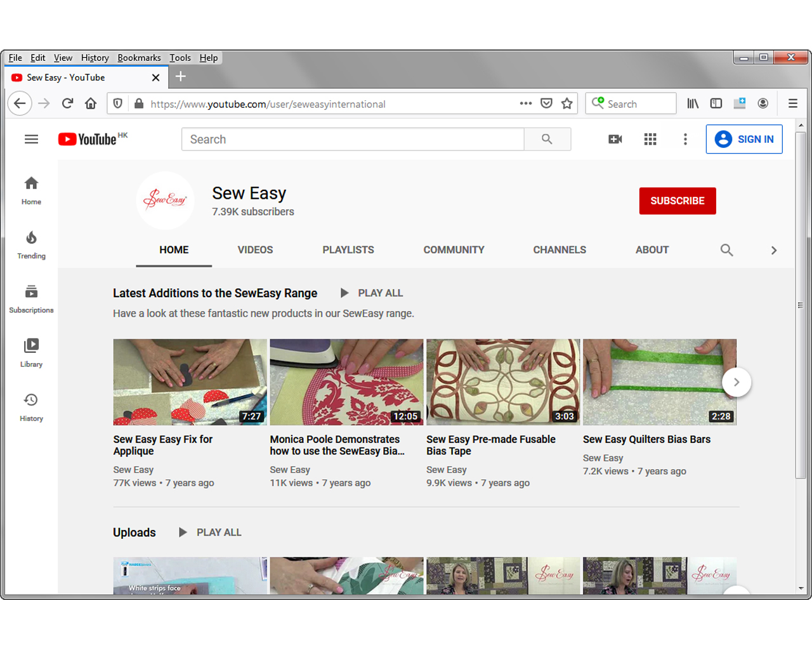Open YouTube settings three-dot menu
The image size is (812, 650).
(x=685, y=139)
